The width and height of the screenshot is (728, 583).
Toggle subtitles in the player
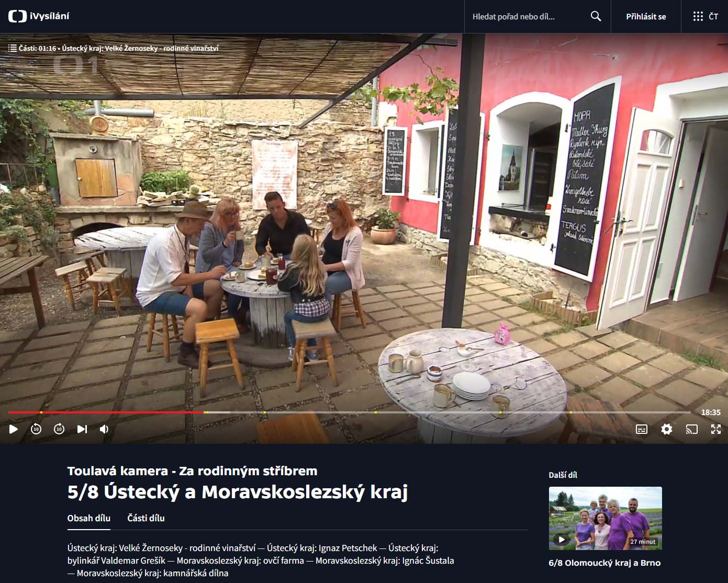coord(641,429)
